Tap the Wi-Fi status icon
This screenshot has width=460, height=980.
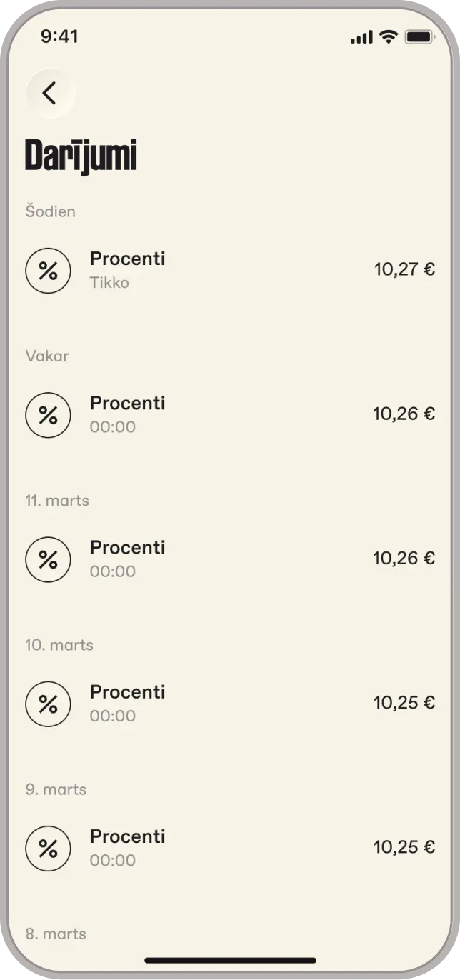point(389,36)
